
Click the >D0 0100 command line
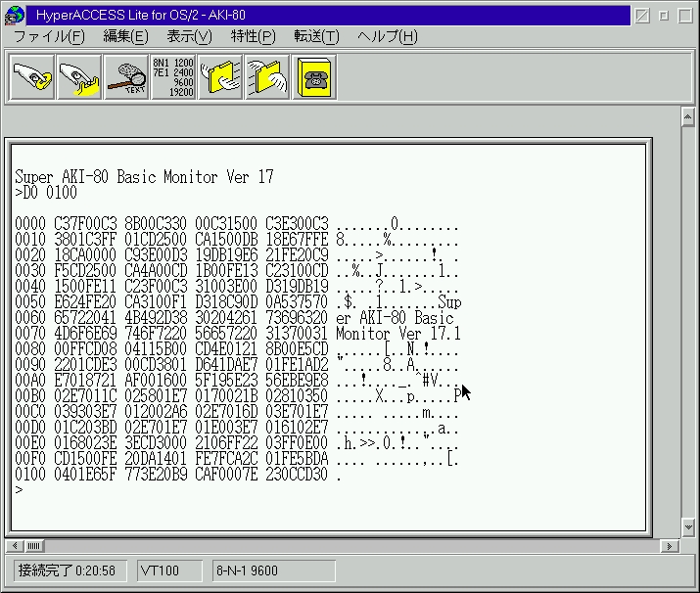tap(46, 193)
